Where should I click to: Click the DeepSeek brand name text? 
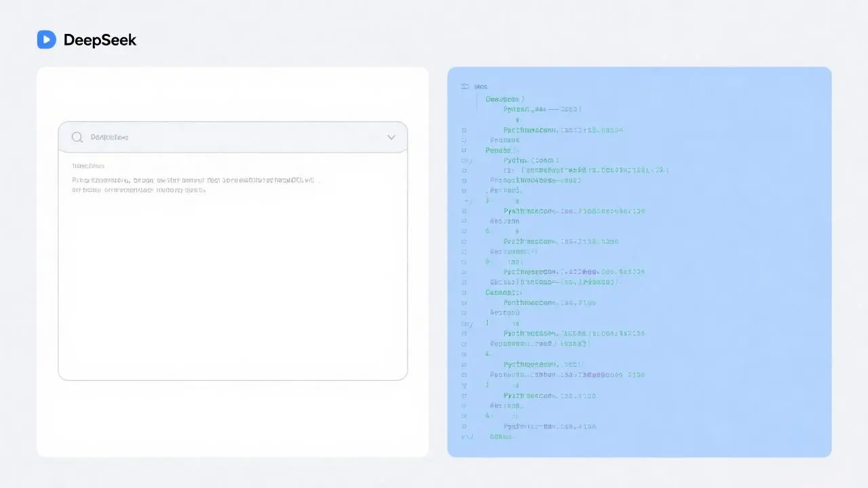(100, 40)
